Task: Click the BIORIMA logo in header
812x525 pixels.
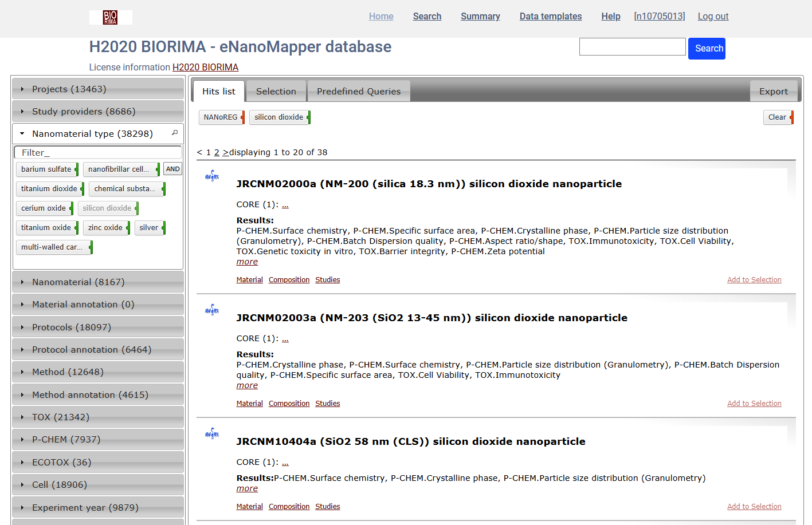Action: tap(110, 17)
